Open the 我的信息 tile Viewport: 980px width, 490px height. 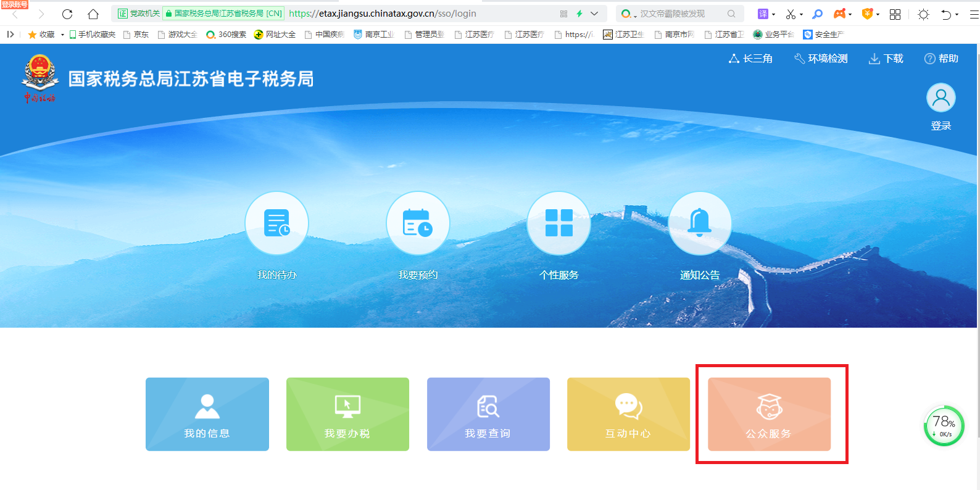coord(207,414)
